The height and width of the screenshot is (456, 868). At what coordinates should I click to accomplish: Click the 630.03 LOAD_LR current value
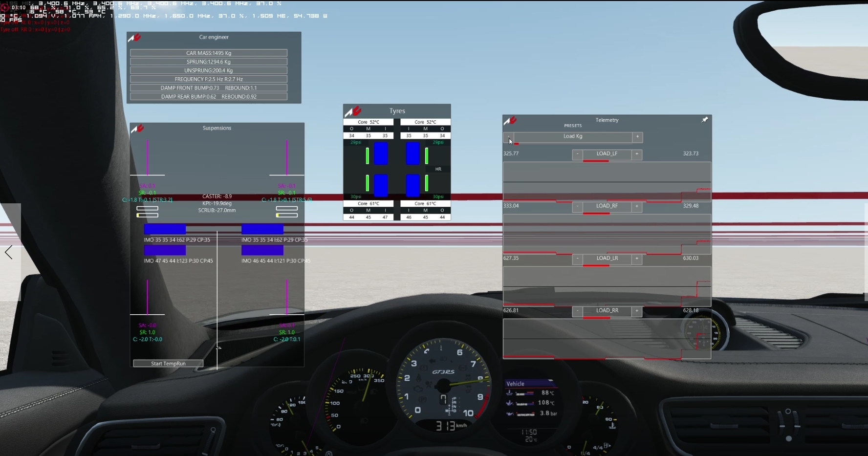coord(691,258)
